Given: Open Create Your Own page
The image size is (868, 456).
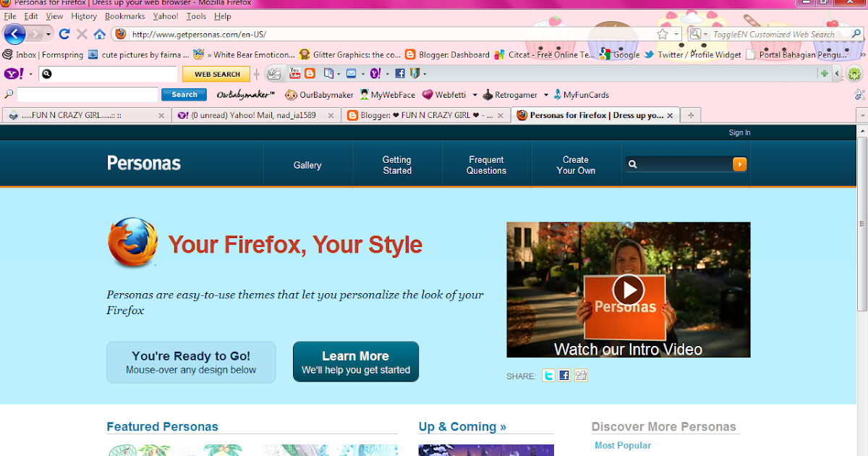Looking at the screenshot, I should [576, 165].
